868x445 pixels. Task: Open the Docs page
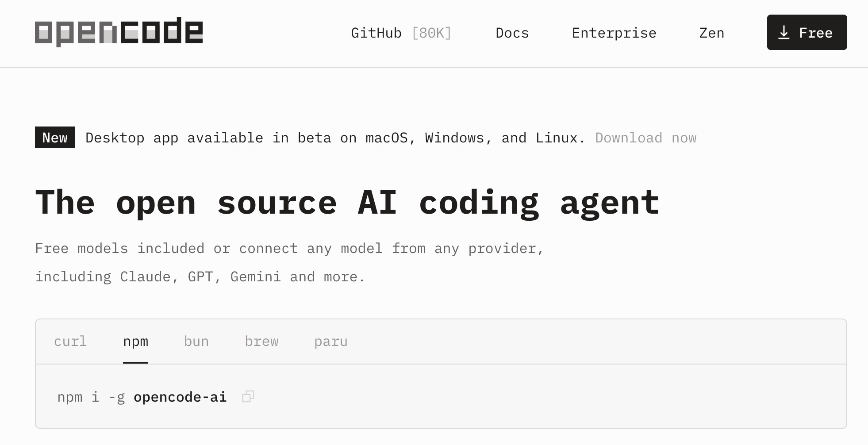click(x=512, y=33)
